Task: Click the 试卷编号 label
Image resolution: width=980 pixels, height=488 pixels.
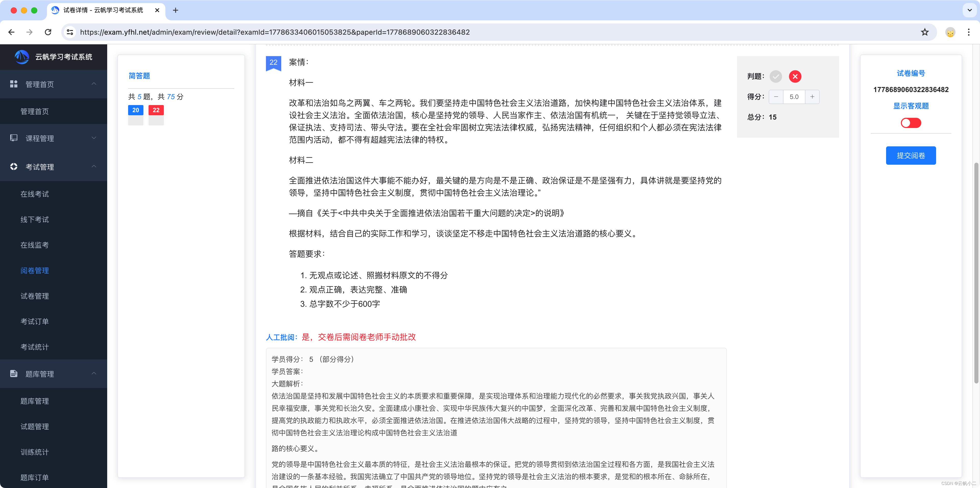Action: (911, 73)
